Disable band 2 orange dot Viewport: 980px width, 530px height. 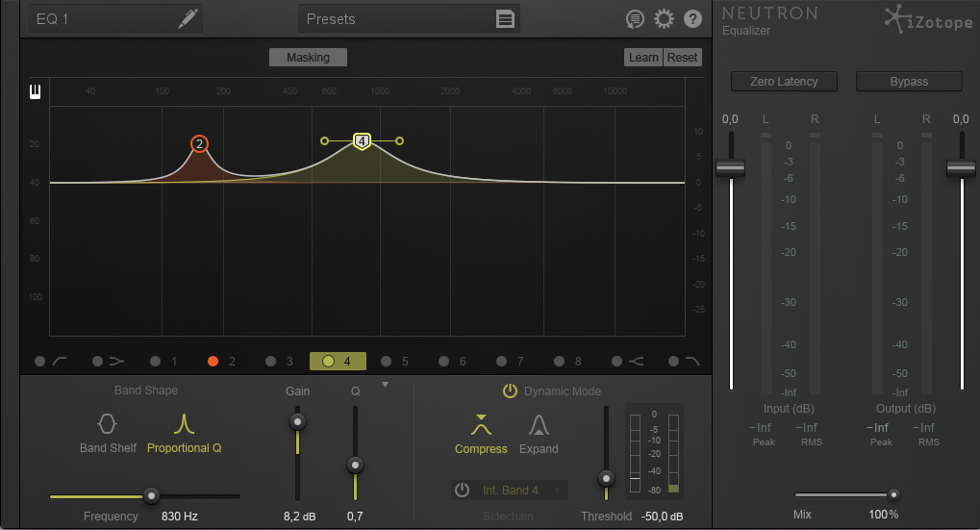click(214, 362)
